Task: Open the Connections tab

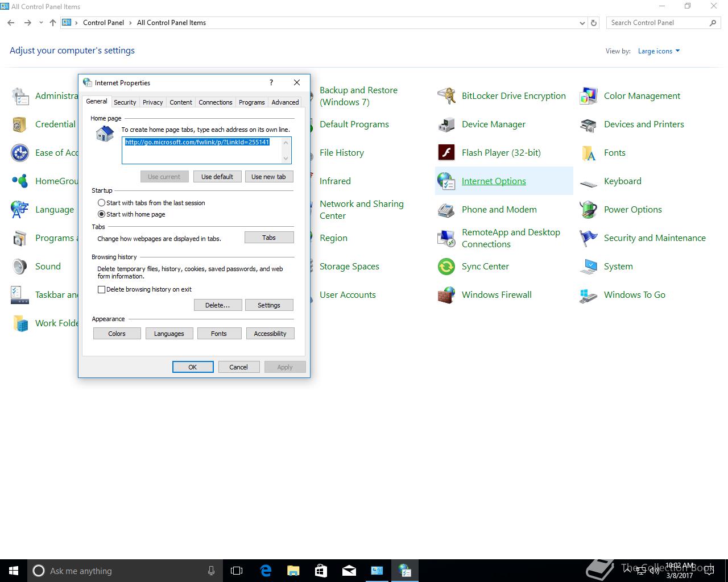Action: 215,102
